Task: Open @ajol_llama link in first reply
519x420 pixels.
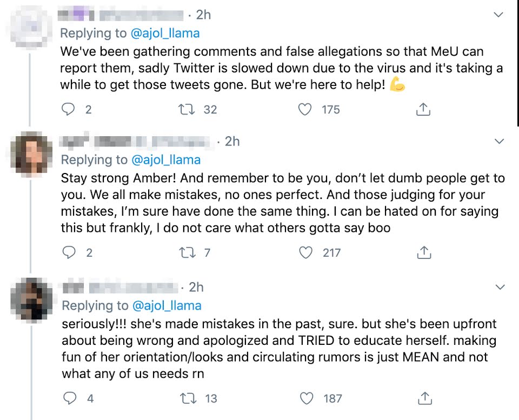Action: click(x=165, y=33)
